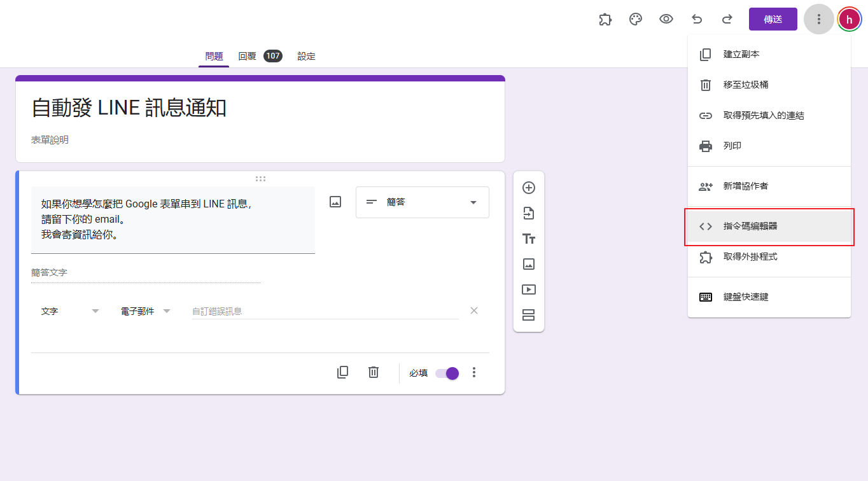Add a title and description block

[529, 239]
